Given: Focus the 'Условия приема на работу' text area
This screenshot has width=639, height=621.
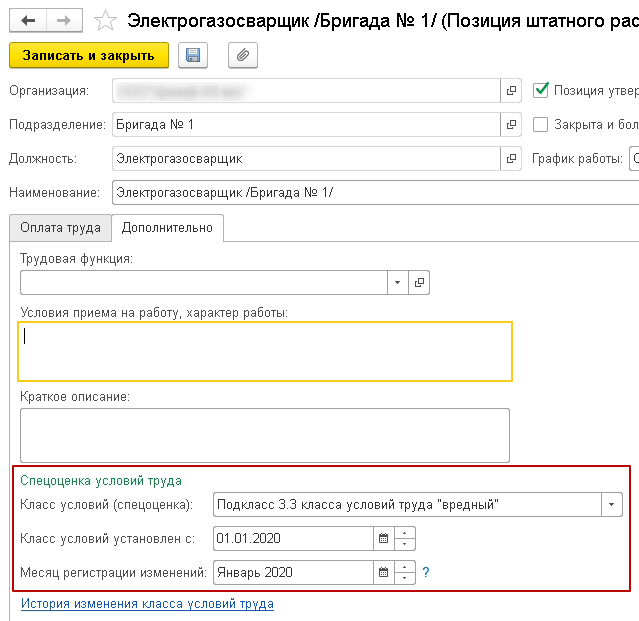Looking at the screenshot, I should (265, 352).
